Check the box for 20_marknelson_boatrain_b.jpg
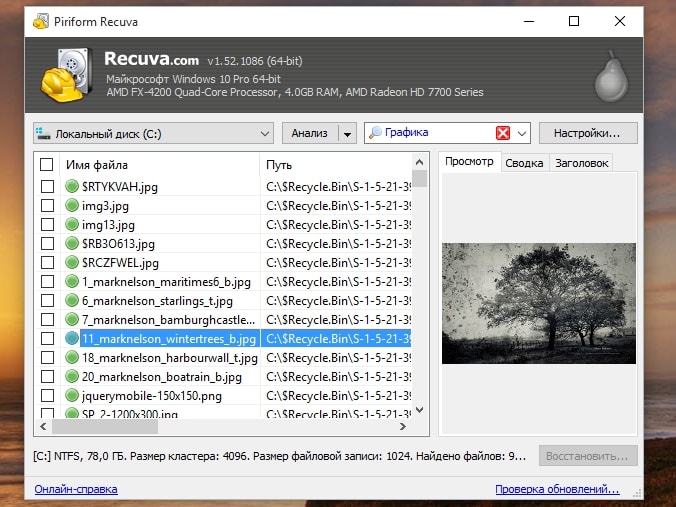 [47, 376]
